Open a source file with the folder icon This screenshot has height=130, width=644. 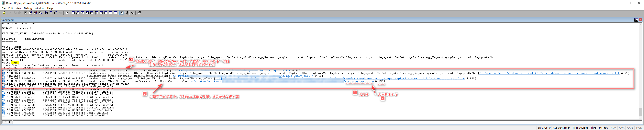4,13
